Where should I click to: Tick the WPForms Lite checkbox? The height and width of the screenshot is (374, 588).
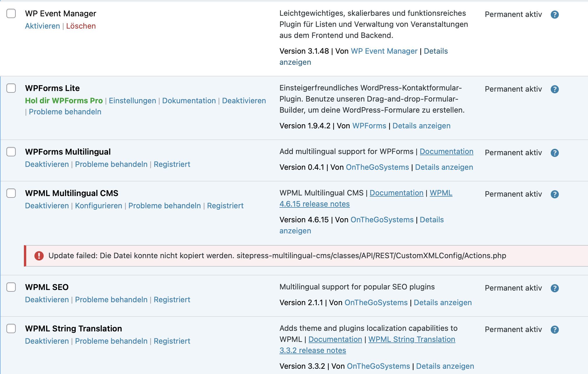click(x=11, y=88)
